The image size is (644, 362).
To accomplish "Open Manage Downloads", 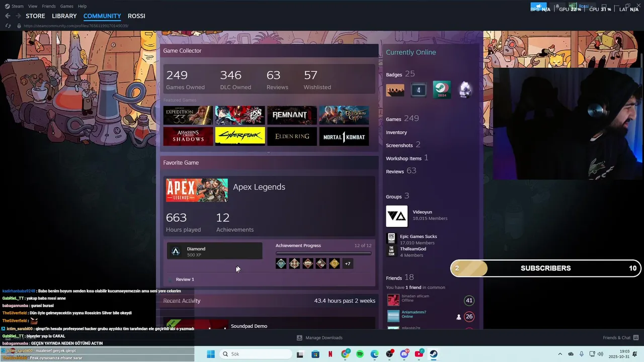I will point(319,338).
